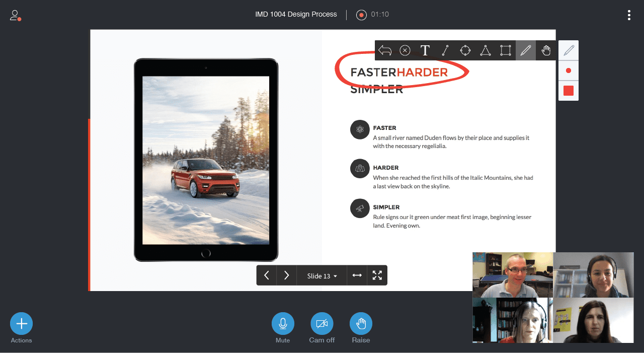Pick the red square color swatch
The image size is (644, 353).
569,91
